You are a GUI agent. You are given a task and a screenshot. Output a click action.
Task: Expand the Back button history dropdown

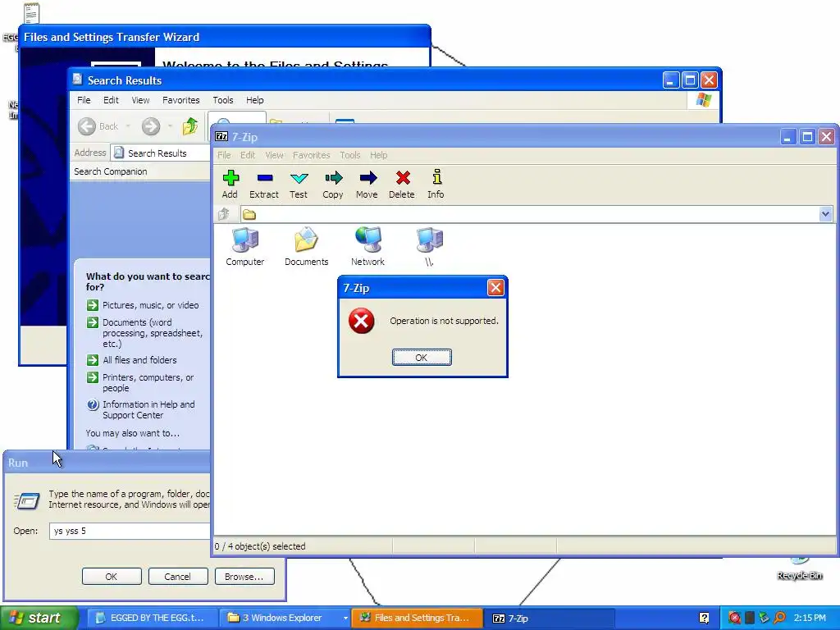pyautogui.click(x=128, y=126)
